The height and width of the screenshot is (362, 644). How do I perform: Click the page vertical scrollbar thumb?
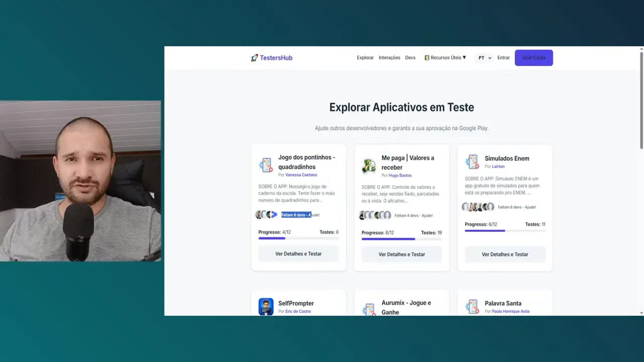point(641,101)
